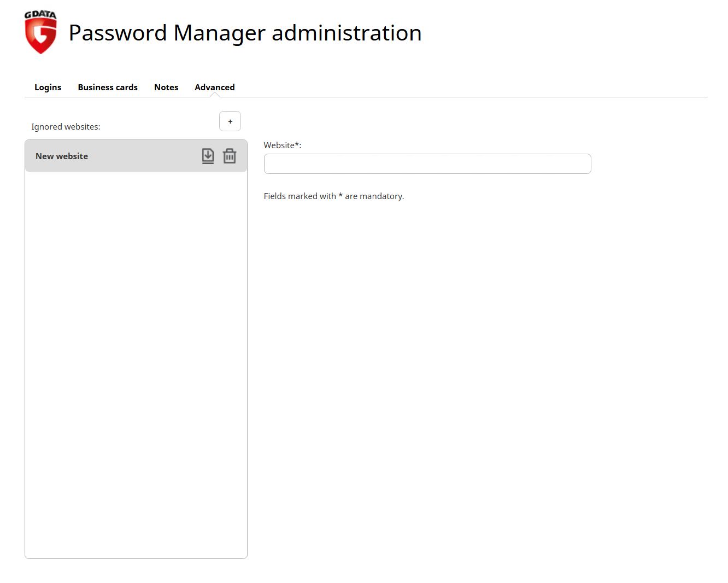
Task: Select the New website list entry
Action: [x=62, y=156]
